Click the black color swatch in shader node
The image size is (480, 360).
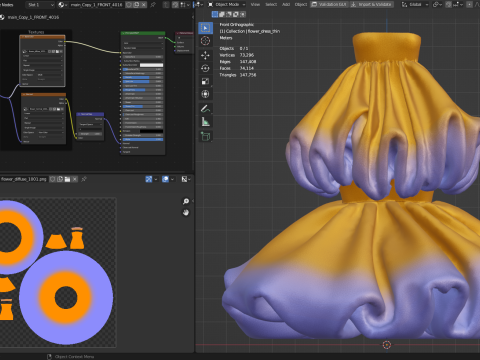point(152,131)
